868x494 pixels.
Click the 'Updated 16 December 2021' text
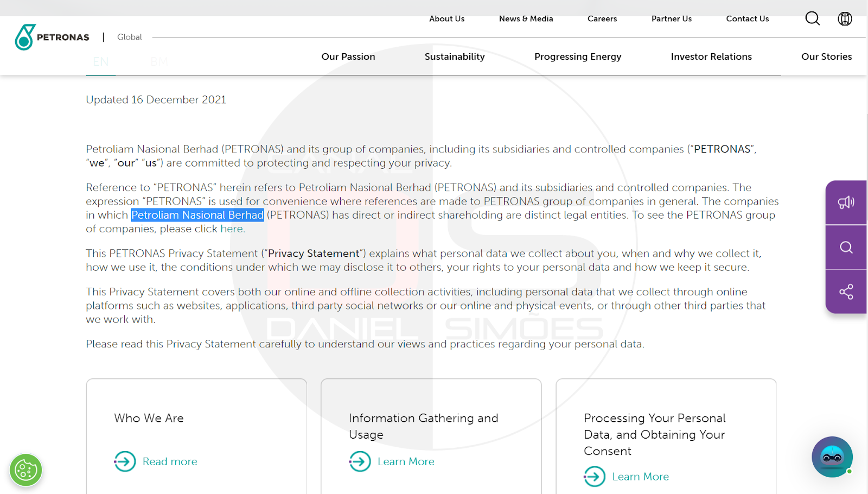pos(156,99)
